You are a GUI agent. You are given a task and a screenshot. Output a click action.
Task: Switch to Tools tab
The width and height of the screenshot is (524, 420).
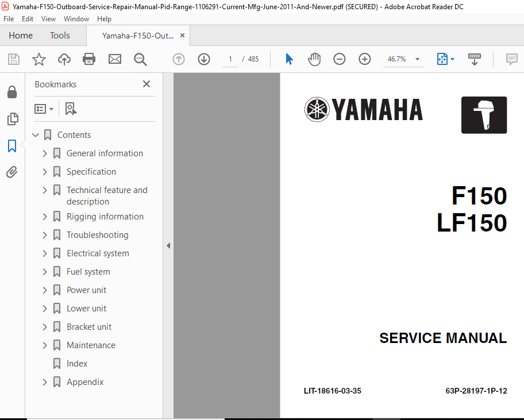point(60,36)
